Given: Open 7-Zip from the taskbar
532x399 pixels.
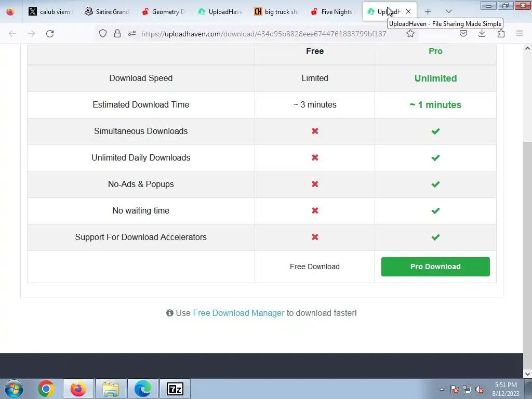Looking at the screenshot, I should point(175,389).
